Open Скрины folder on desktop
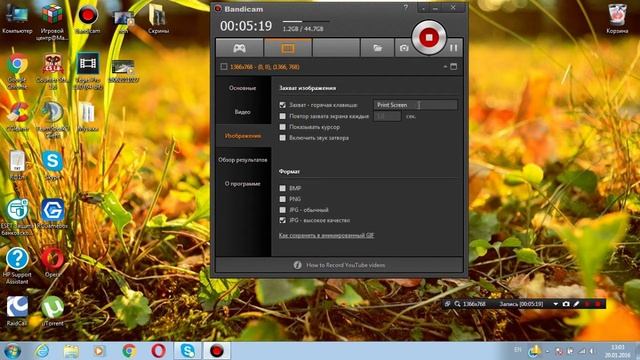640x360 pixels. point(158,19)
